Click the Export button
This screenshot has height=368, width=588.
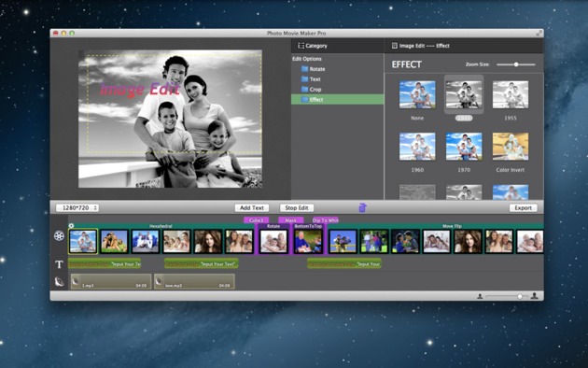[x=523, y=208]
